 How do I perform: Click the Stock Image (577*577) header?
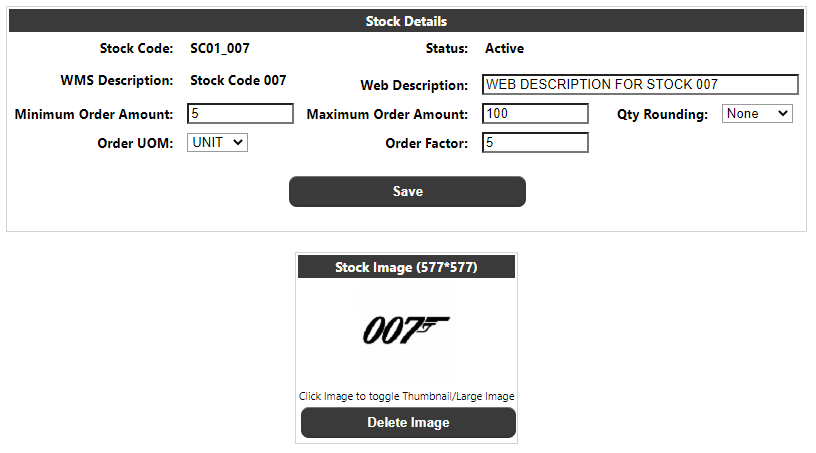point(406,267)
